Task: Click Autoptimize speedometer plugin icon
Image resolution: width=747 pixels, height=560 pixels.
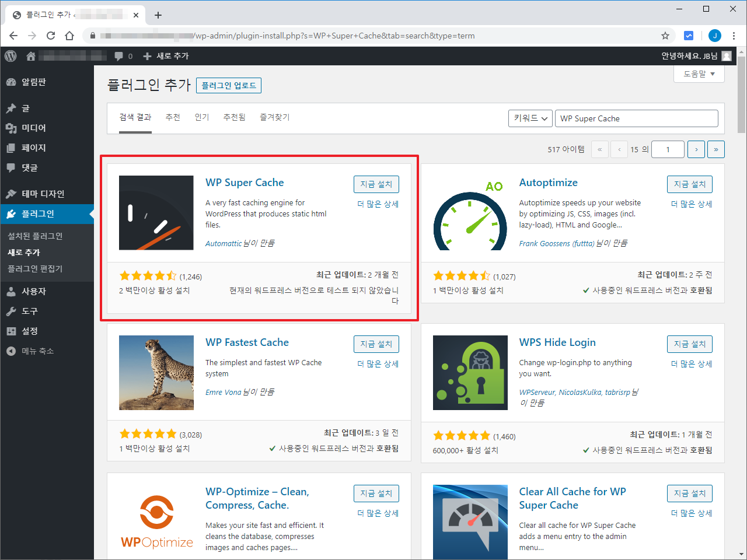Action: tap(470, 213)
